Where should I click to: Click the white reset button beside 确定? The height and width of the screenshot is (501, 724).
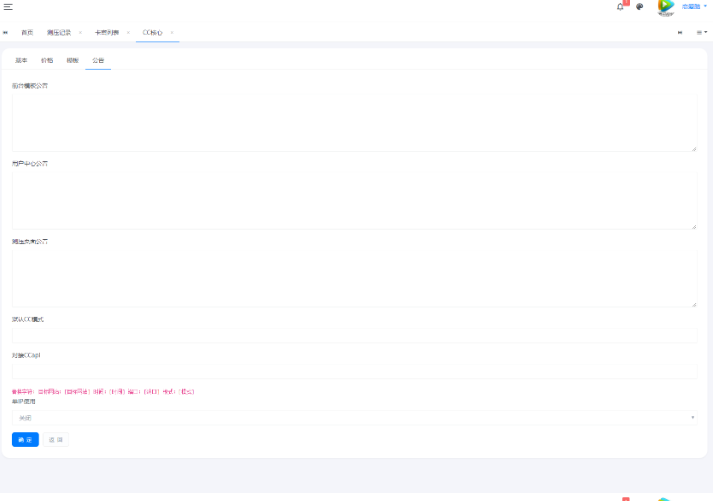tap(56, 439)
